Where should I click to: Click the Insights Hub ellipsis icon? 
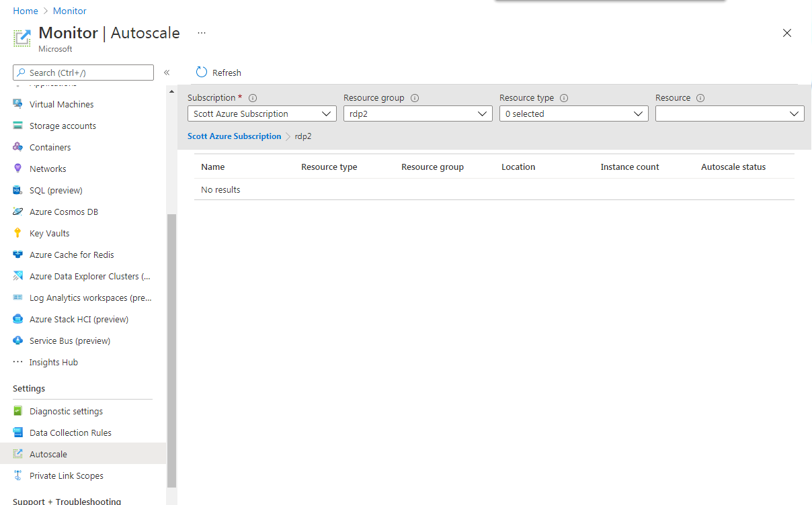(x=18, y=362)
